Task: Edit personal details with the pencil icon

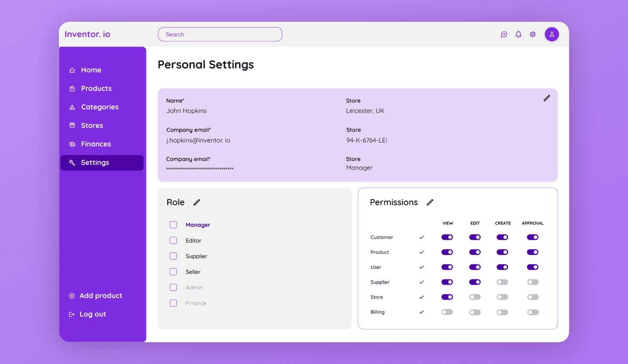Action: (547, 98)
